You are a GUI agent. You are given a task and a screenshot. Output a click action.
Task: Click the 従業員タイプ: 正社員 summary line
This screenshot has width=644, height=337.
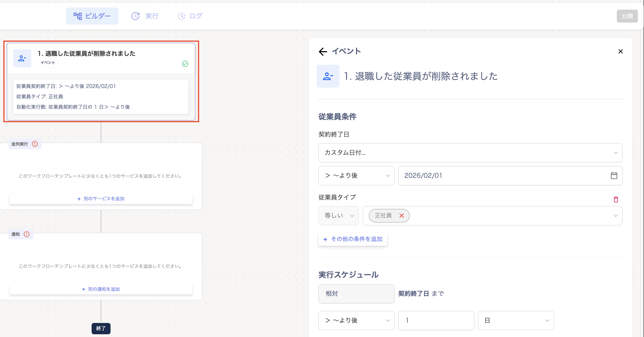[40, 97]
